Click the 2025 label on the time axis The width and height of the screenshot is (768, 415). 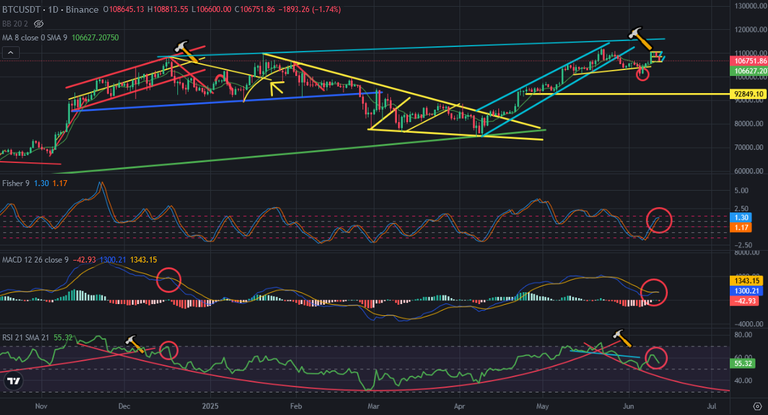coord(210,406)
